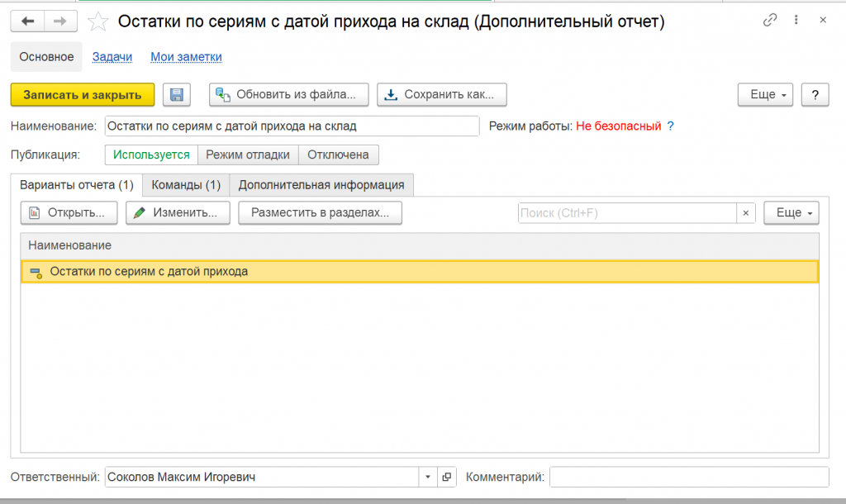
Task: Click Сохранить как button
Action: pos(442,95)
